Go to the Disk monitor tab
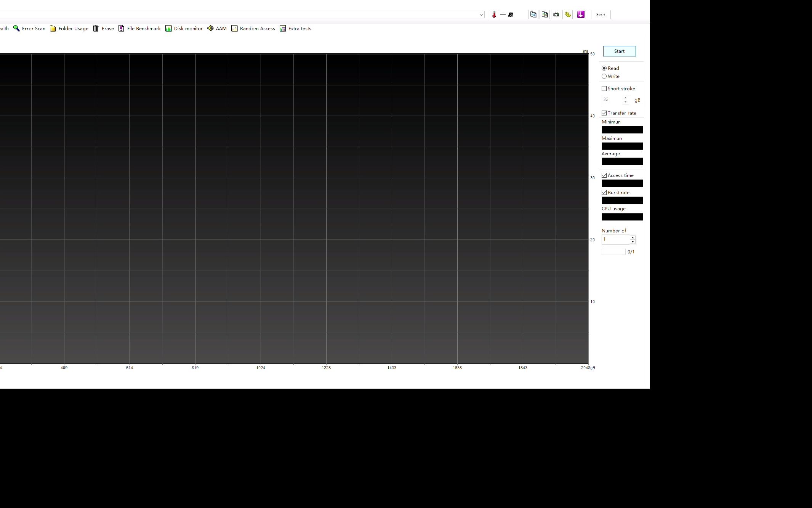This screenshot has width=812, height=508. [x=184, y=29]
